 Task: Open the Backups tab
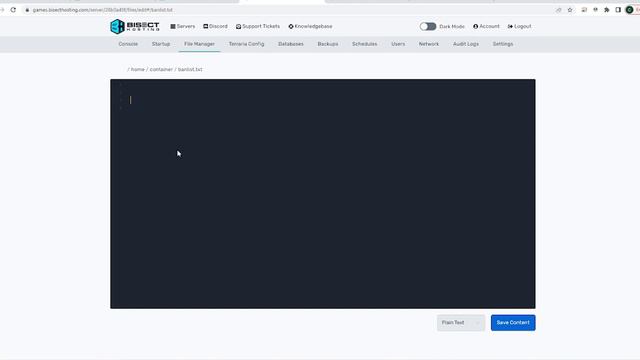[x=328, y=44]
